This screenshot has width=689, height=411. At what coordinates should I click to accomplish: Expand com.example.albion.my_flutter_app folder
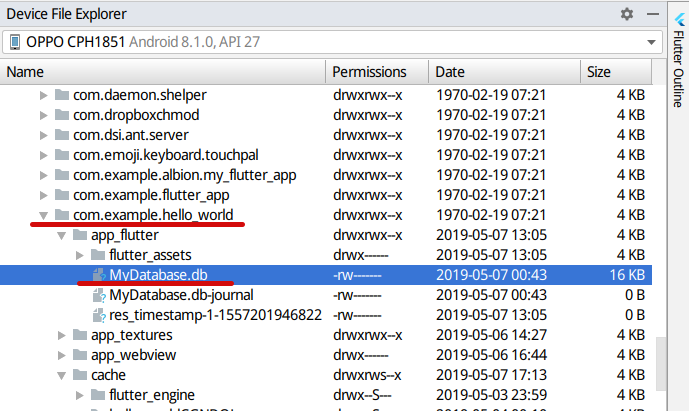coord(44,175)
